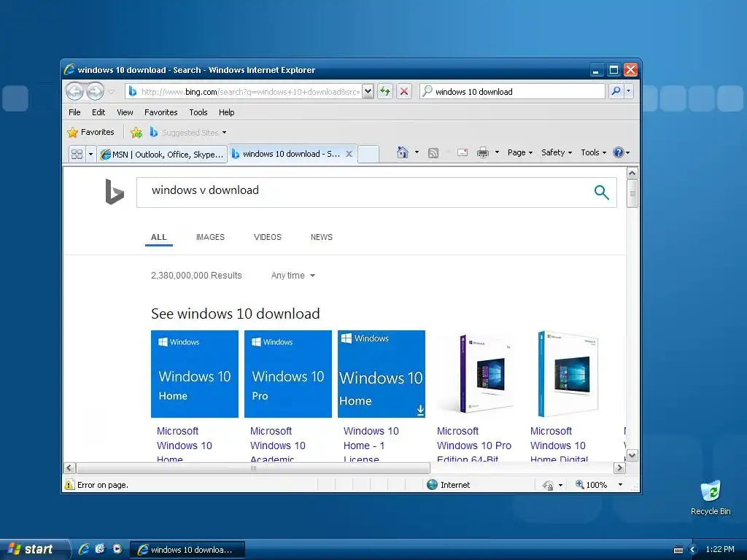Click vertical scrollbar down arrow
The image size is (747, 560).
(632, 455)
